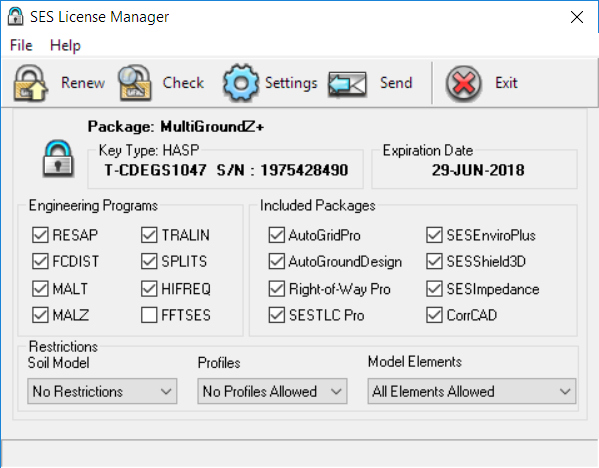Open the Model Elements dropdown
The width and height of the screenshot is (599, 468).
point(471,391)
